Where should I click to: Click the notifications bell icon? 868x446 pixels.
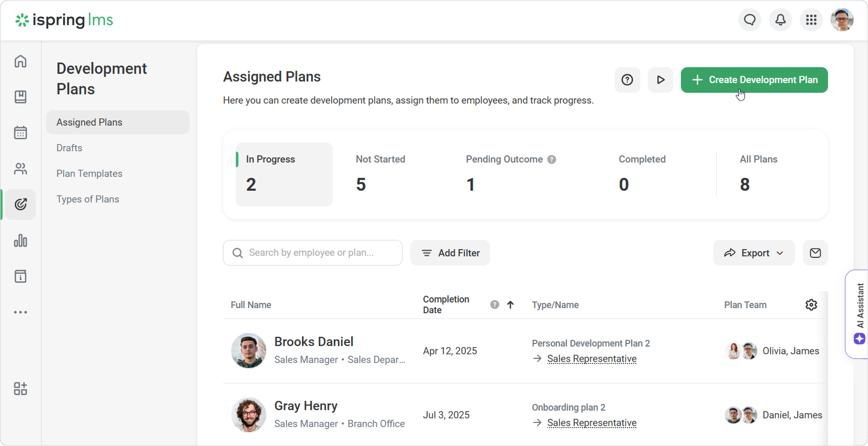pyautogui.click(x=780, y=20)
